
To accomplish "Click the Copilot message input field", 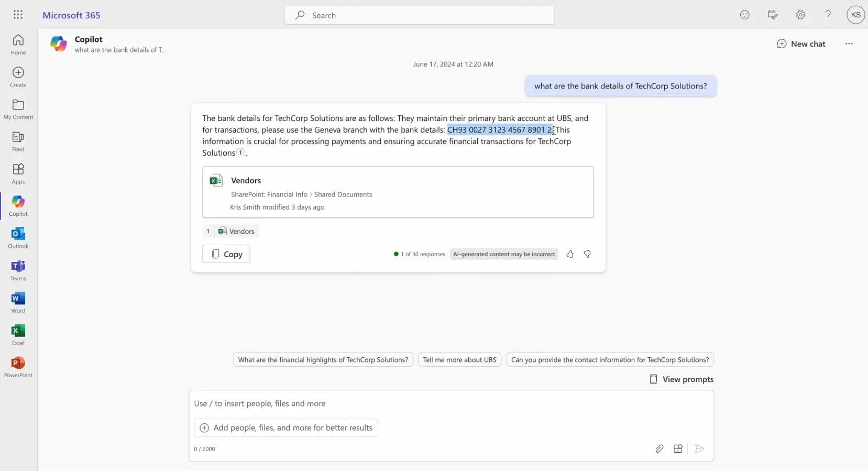I will (x=451, y=403).
